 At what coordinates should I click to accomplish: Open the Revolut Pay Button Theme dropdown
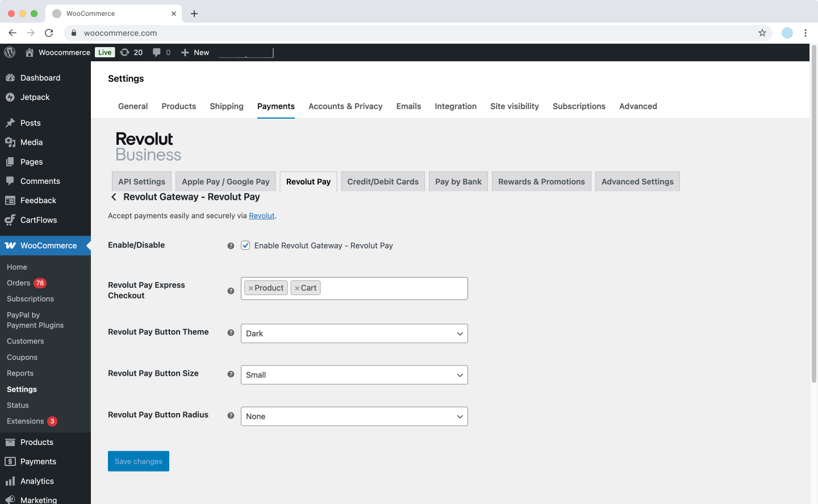354,333
